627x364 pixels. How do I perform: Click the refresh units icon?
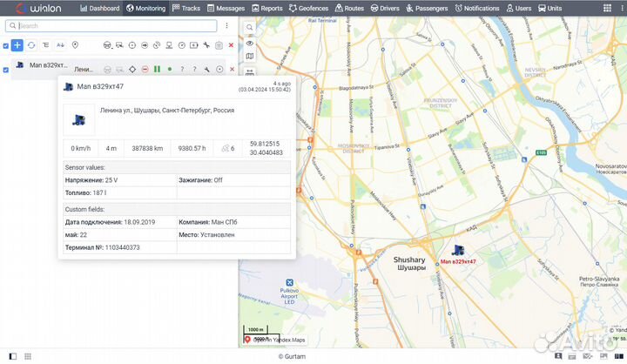pyautogui.click(x=31, y=45)
